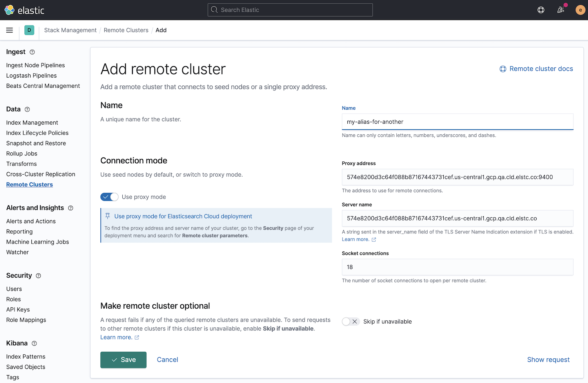This screenshot has width=588, height=383.
Task: Click the help icon beside Security heading
Action: (x=38, y=276)
